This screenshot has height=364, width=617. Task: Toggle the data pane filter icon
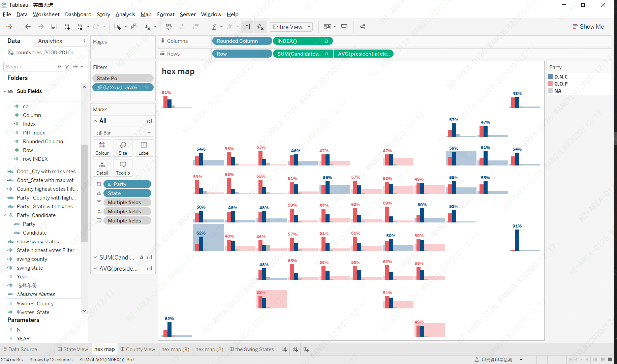coord(67,67)
